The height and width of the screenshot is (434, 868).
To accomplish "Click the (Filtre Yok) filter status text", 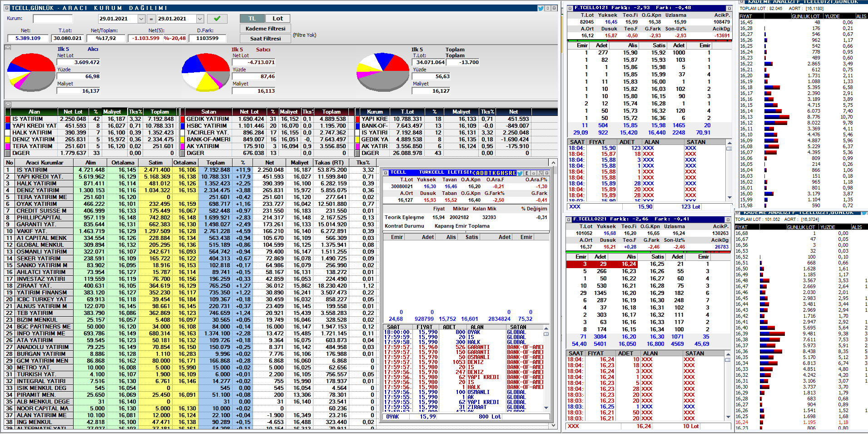I will 304,35.
